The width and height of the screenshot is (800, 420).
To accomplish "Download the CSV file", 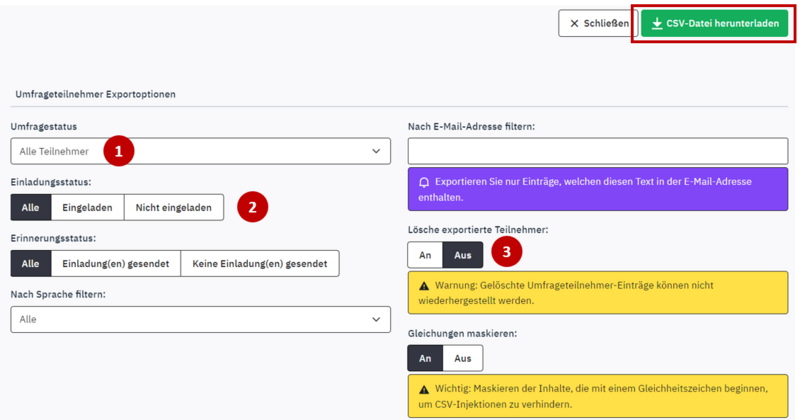I will coord(714,23).
